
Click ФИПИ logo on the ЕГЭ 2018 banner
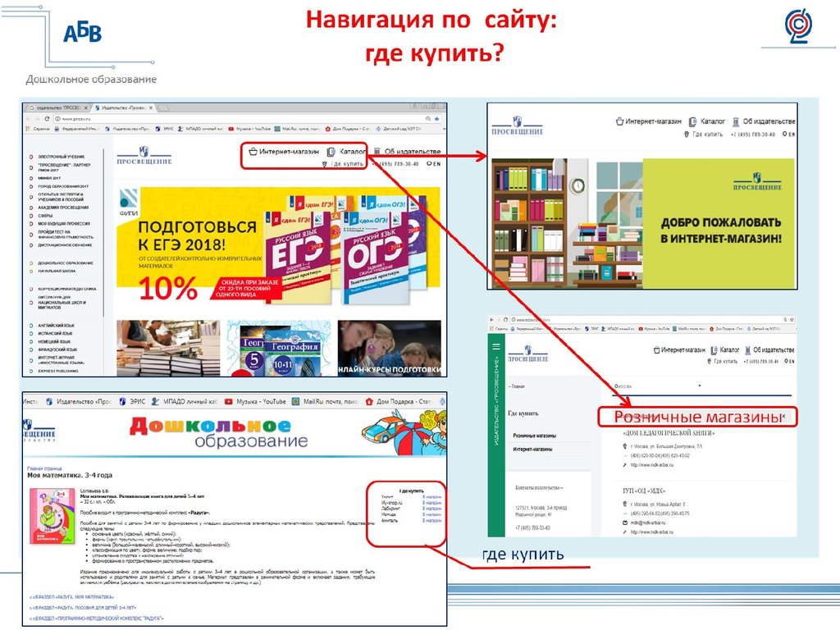click(x=129, y=202)
